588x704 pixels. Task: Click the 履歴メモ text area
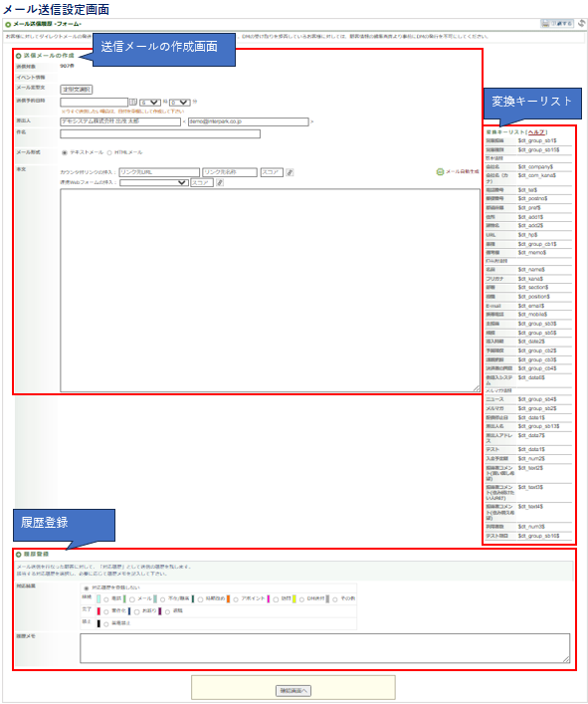click(325, 648)
